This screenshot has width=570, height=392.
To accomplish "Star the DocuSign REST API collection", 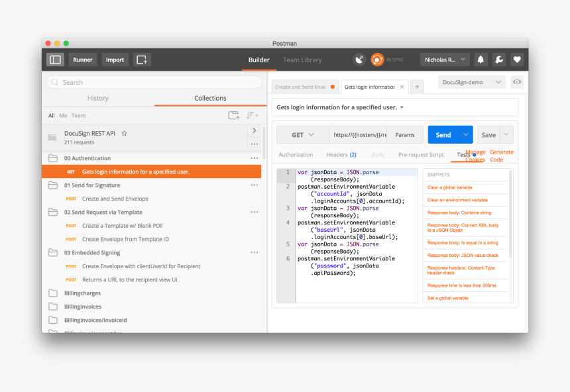I will [125, 133].
